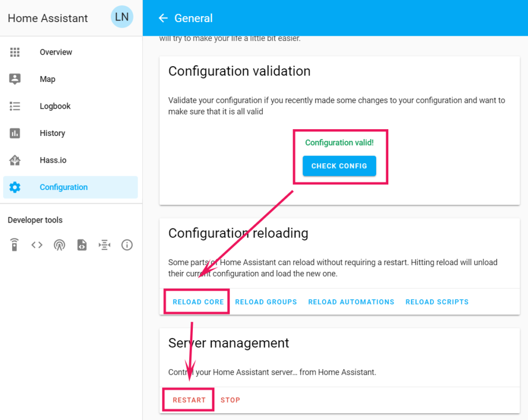Open the Templates developer tool

point(82,245)
